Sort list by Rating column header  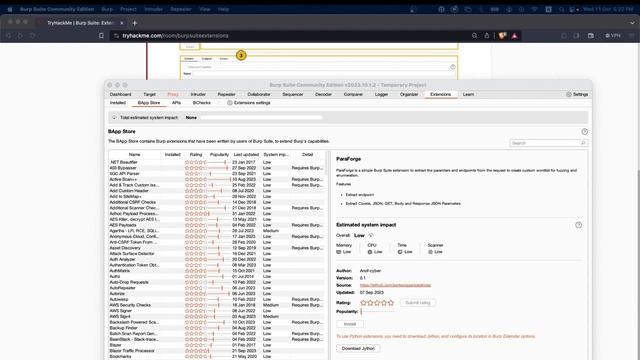pyautogui.click(x=196, y=155)
